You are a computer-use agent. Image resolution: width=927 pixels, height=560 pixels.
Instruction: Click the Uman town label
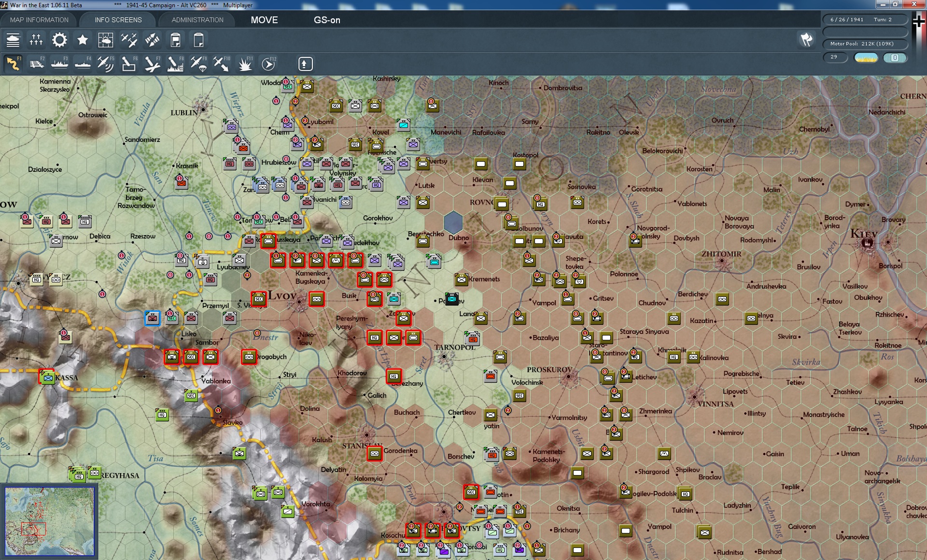(850, 453)
